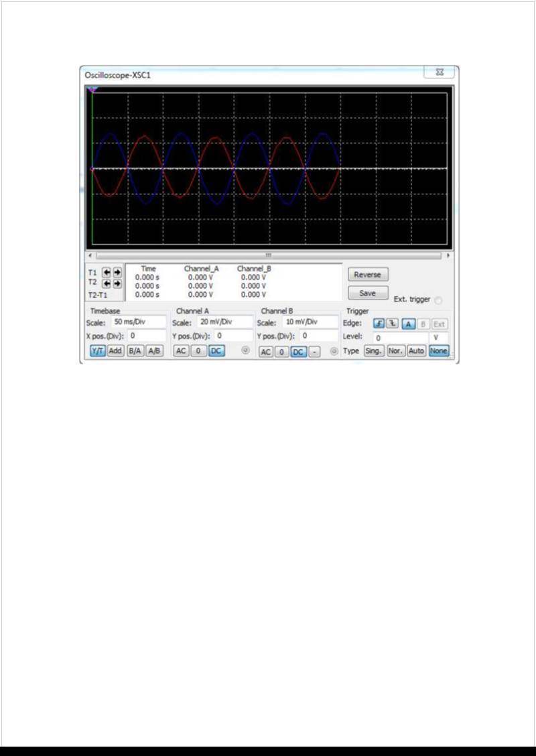Select rising edge trigger icon

[x=379, y=324]
